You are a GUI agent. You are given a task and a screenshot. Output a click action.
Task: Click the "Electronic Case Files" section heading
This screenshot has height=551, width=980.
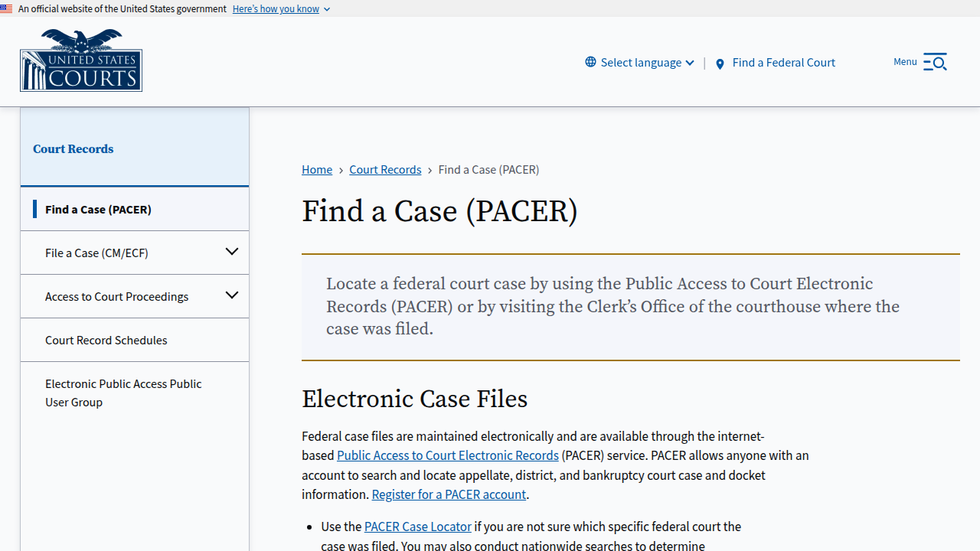tap(414, 399)
